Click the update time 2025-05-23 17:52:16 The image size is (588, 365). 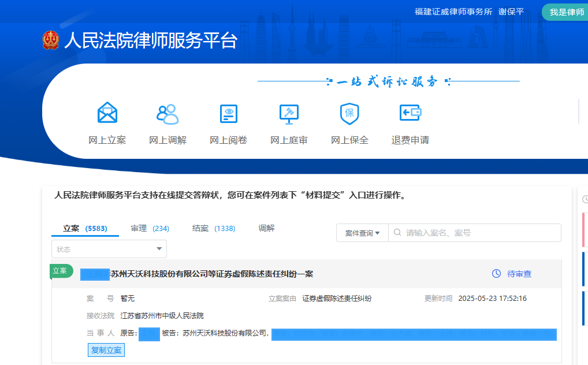point(492,299)
